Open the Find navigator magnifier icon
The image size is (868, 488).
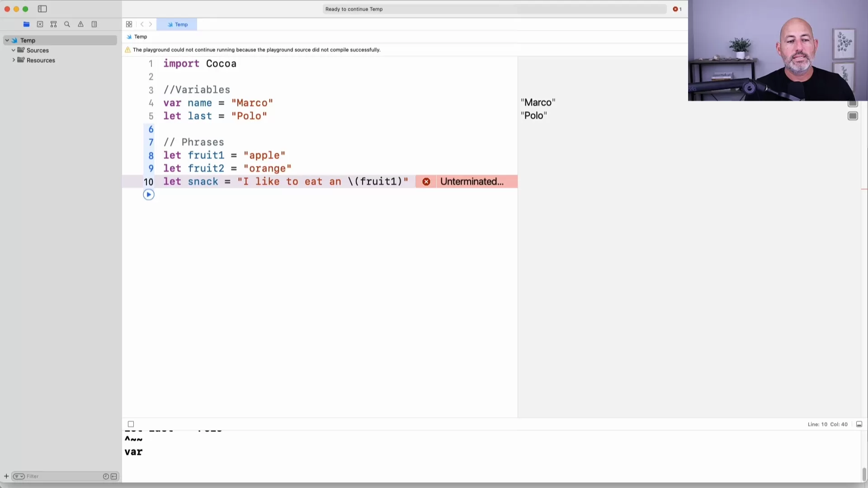coord(67,24)
